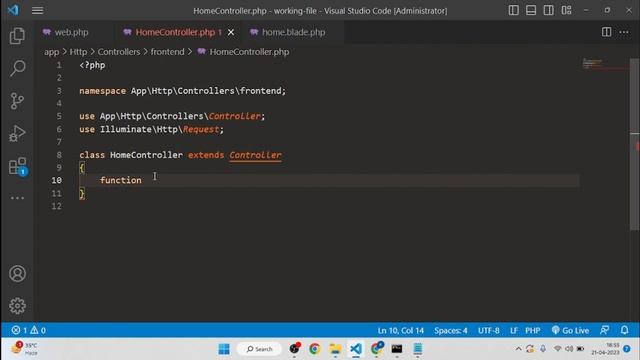Close the HomeController.php tab
This screenshot has height=360, width=640.
click(x=231, y=32)
